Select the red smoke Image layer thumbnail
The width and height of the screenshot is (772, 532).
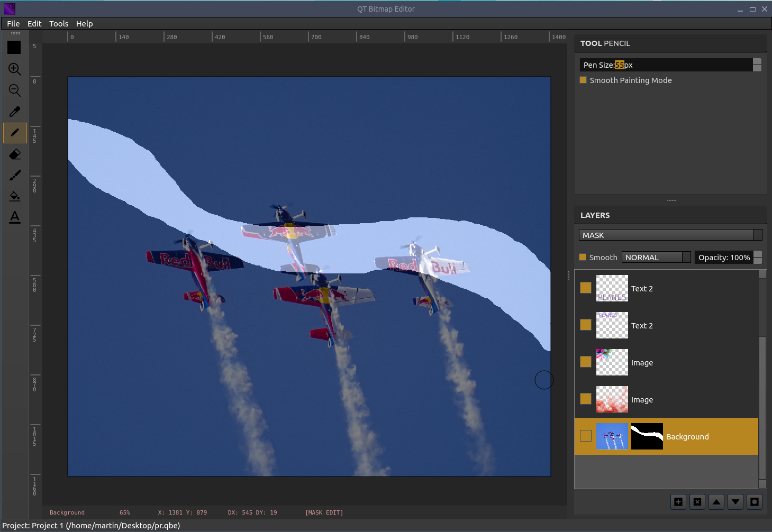pyautogui.click(x=612, y=399)
